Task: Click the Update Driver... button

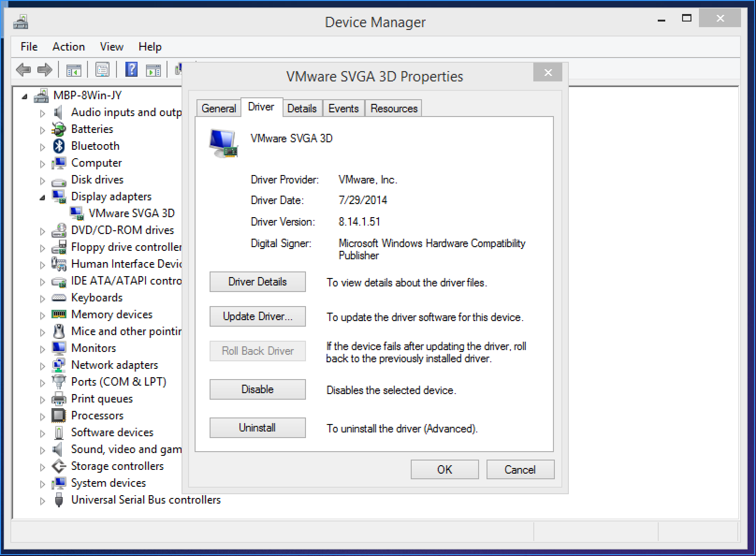Action: (x=257, y=316)
